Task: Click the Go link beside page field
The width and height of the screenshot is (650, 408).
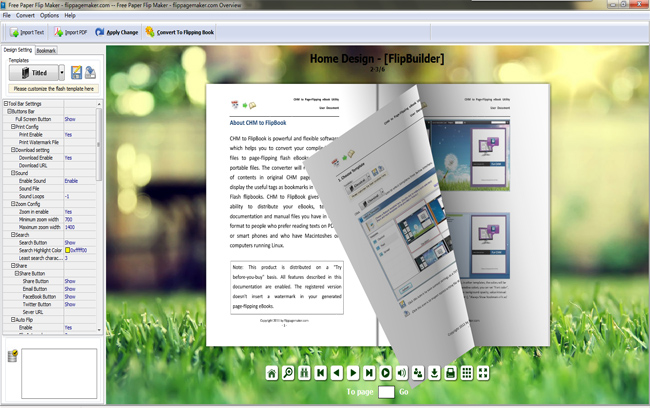Action: pos(404,392)
